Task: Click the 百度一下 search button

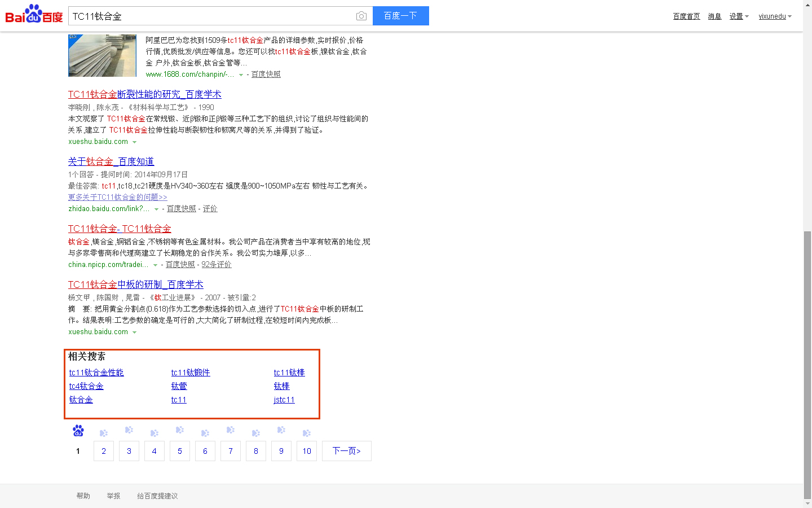Action: [x=400, y=16]
